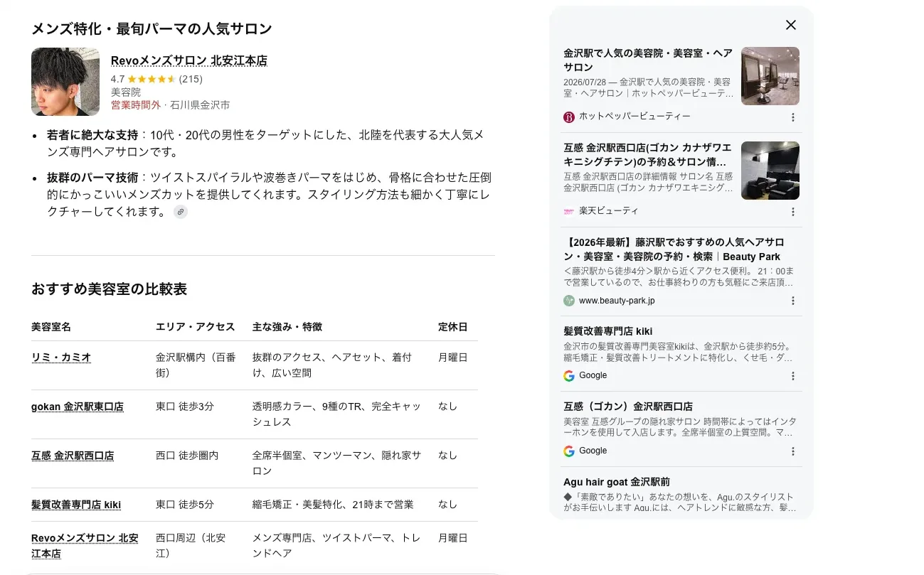This screenshot has width=924, height=575.
Task: Click 東口 徒歩5分 cell
Action: pyautogui.click(x=185, y=505)
